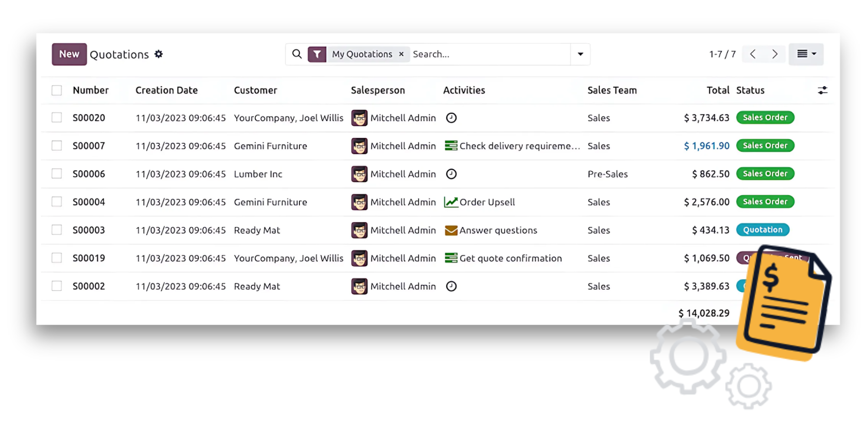
Task: Click the Get quote confirmation list icon
Action: point(451,258)
